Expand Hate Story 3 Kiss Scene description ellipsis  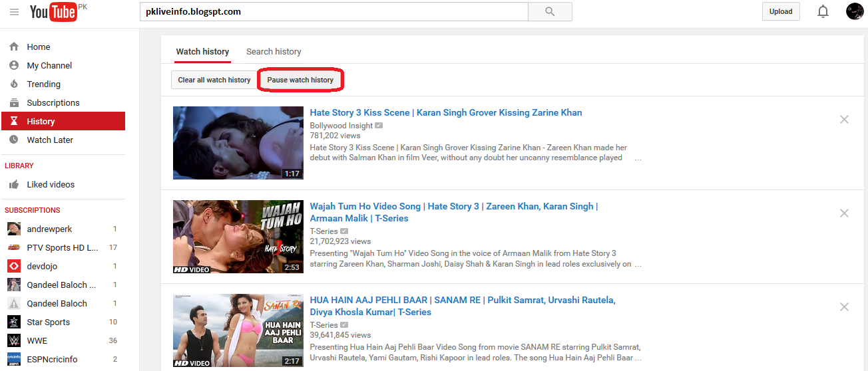(x=638, y=160)
